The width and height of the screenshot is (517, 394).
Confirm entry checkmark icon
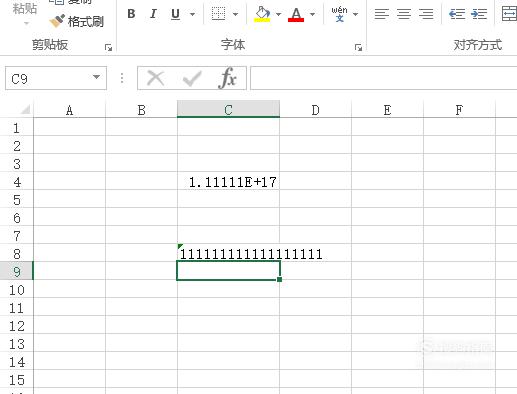pos(192,78)
